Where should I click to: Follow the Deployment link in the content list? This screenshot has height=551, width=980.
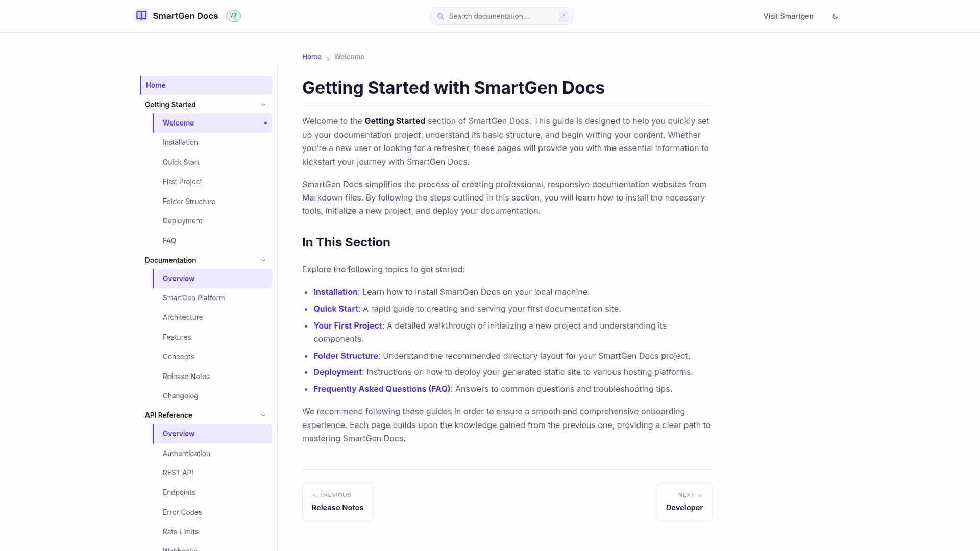tap(337, 372)
